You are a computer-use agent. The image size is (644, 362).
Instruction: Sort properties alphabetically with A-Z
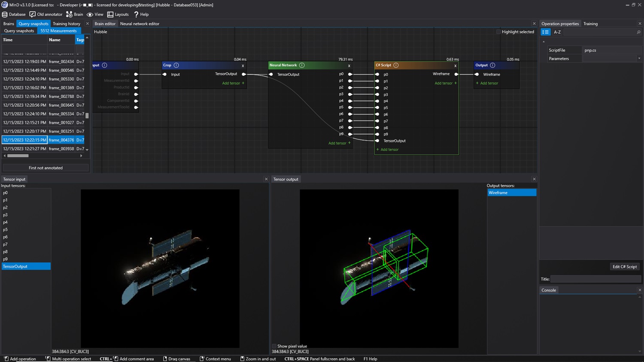557,32
